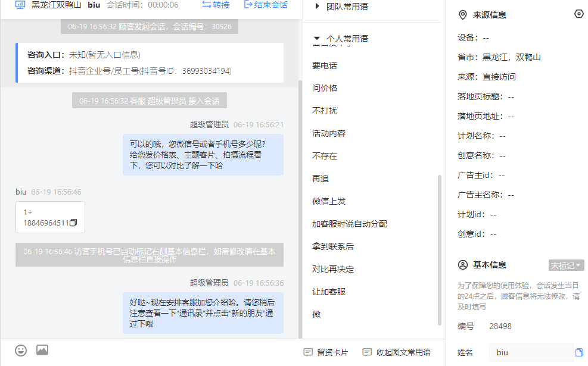
Task: Click the 收起图文常用语 icon
Action: click(x=367, y=352)
